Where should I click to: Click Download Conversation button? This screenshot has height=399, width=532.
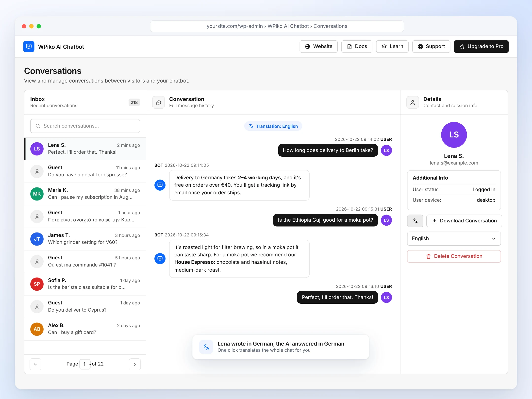tap(464, 221)
